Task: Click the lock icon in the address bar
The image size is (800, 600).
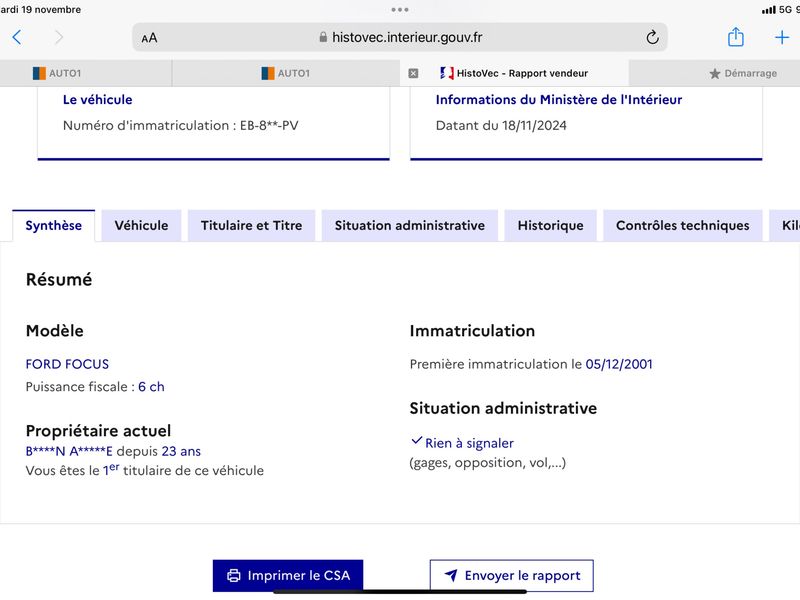Action: tap(323, 37)
